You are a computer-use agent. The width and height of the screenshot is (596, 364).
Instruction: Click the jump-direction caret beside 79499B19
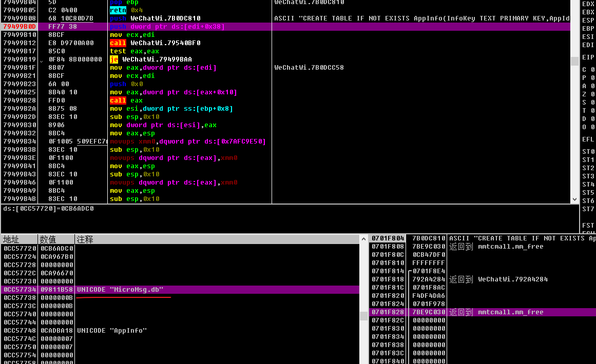41,60
